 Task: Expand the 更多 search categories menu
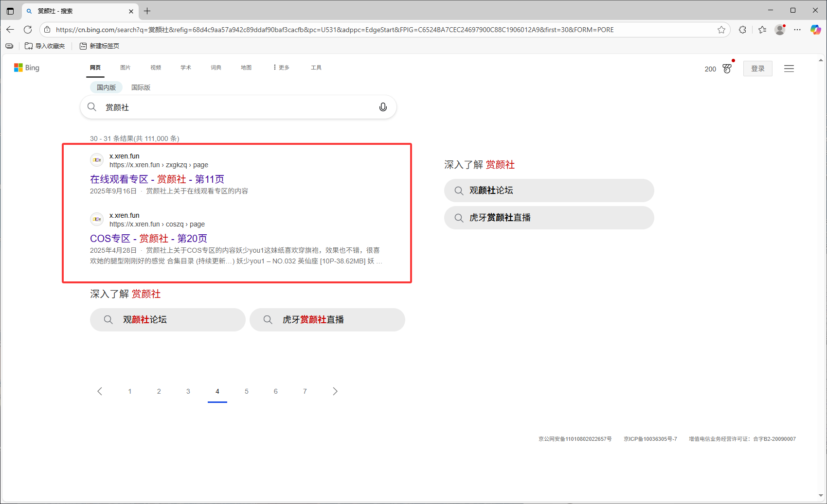[282, 68]
